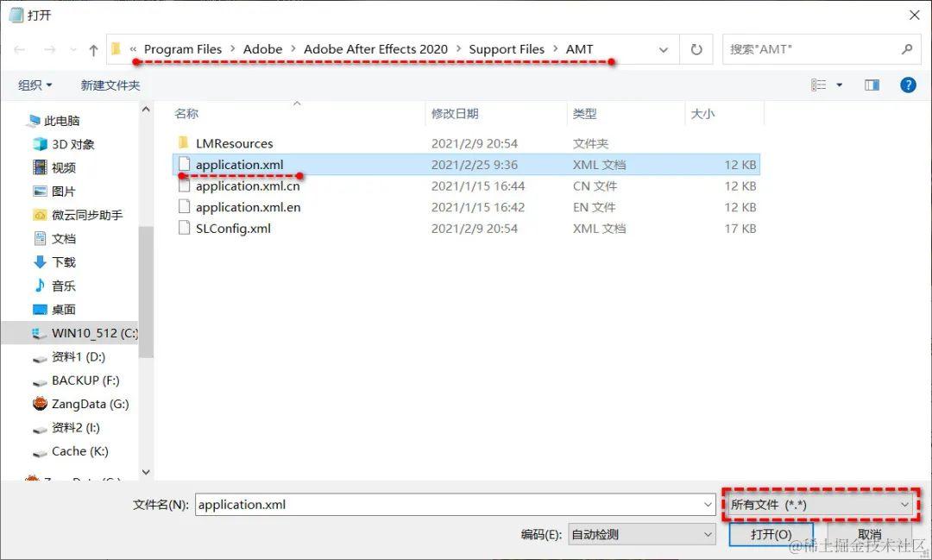Click the LMResources folder icon
The width and height of the screenshot is (932, 560).
click(184, 142)
